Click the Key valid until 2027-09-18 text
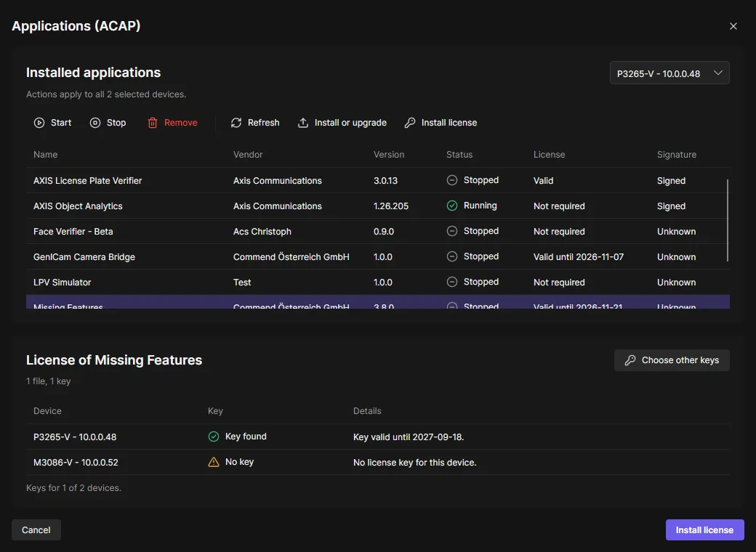The image size is (756, 552). (409, 437)
